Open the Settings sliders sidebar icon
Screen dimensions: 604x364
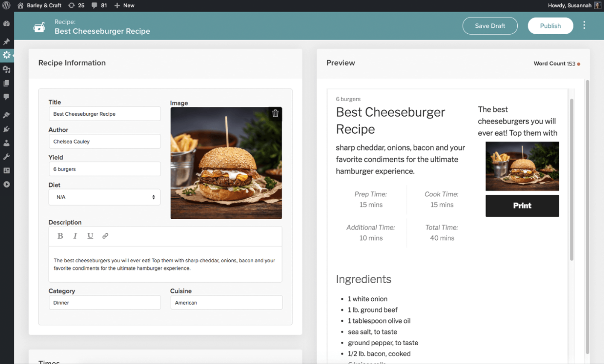6,170
